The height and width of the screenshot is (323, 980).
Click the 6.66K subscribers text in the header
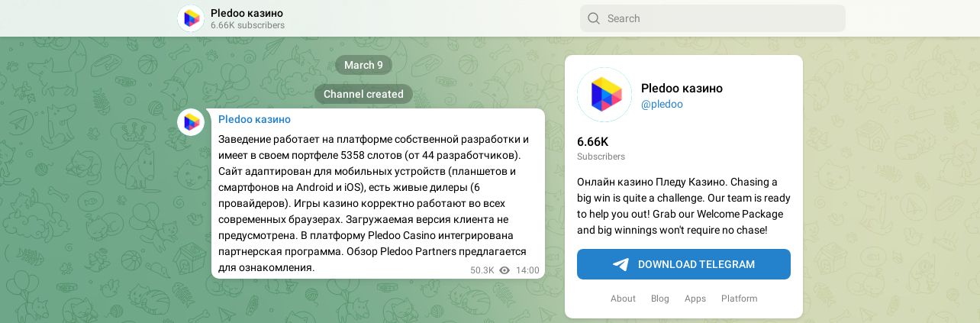pyautogui.click(x=247, y=25)
